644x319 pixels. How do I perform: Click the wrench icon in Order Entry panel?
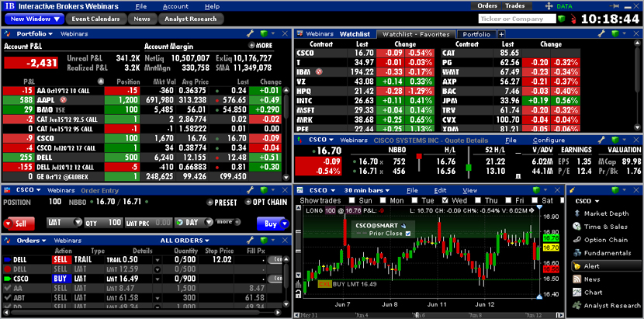tap(250, 190)
